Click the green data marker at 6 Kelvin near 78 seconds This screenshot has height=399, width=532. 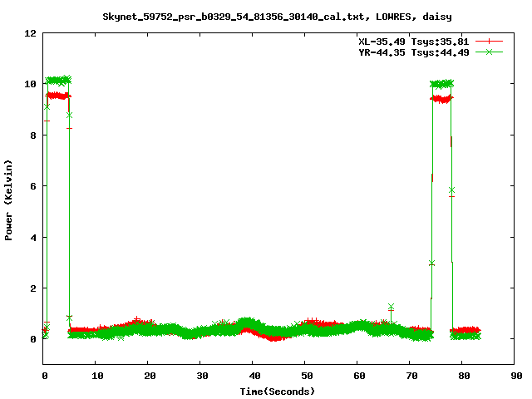pyautogui.click(x=451, y=190)
